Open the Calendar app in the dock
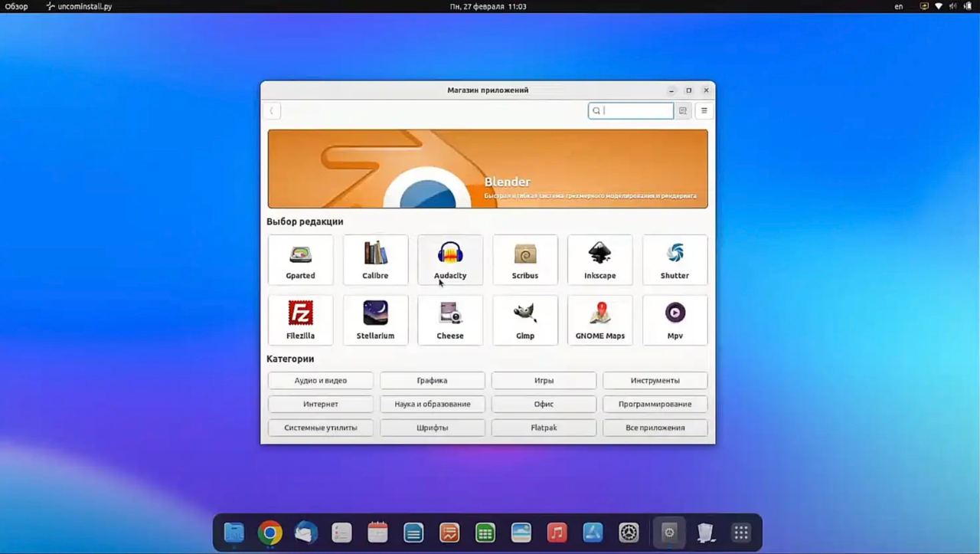980x554 pixels. (377, 533)
